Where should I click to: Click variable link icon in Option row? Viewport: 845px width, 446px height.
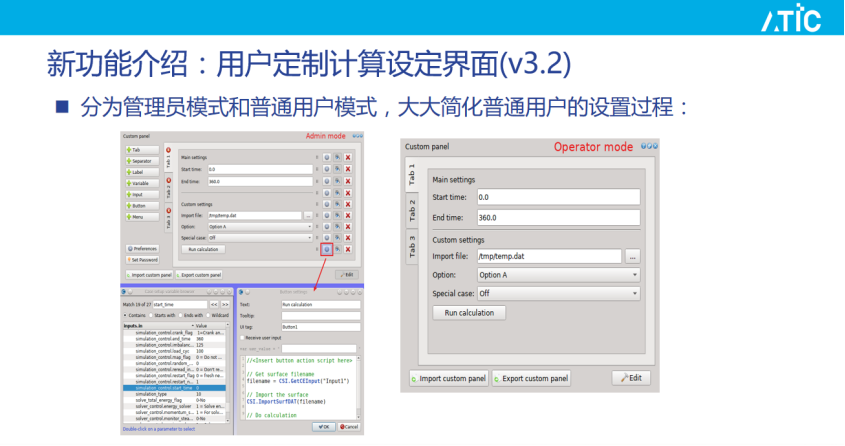337,227
